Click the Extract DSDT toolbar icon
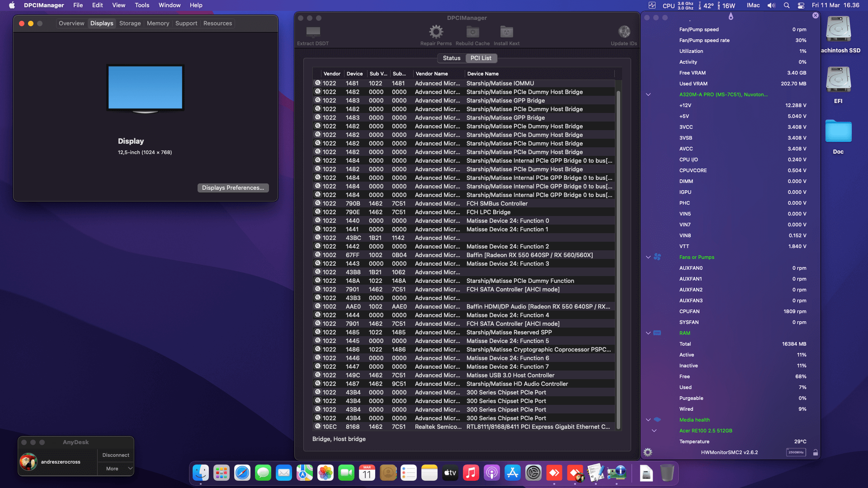The height and width of the screenshot is (488, 868). pyautogui.click(x=313, y=32)
